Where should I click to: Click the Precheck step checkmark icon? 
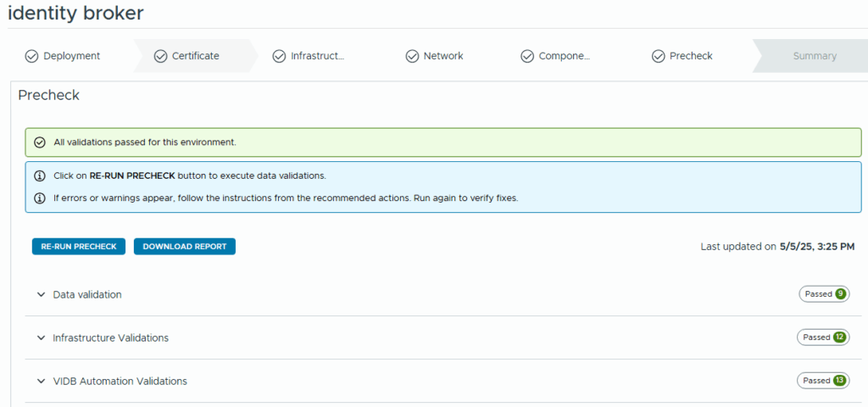coord(658,56)
